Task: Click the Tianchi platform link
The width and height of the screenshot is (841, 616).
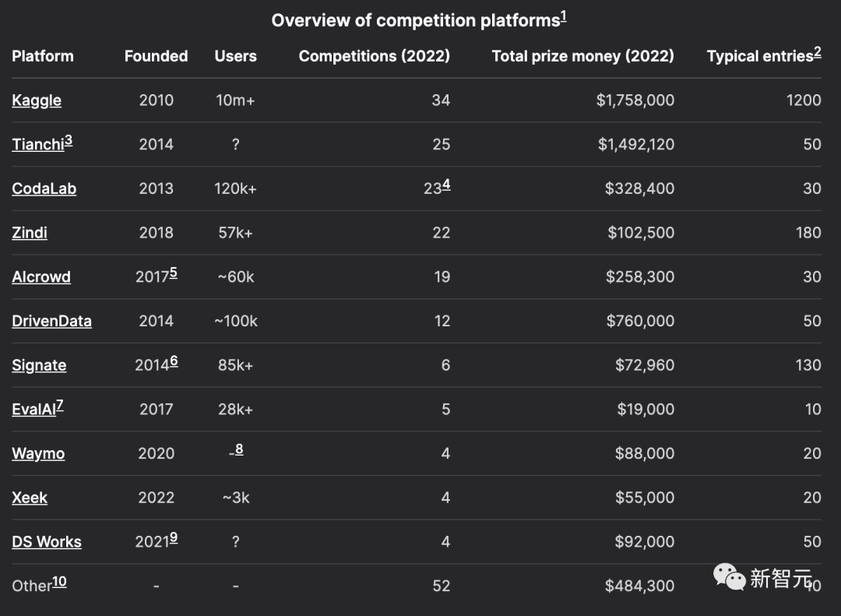Action: click(x=37, y=145)
